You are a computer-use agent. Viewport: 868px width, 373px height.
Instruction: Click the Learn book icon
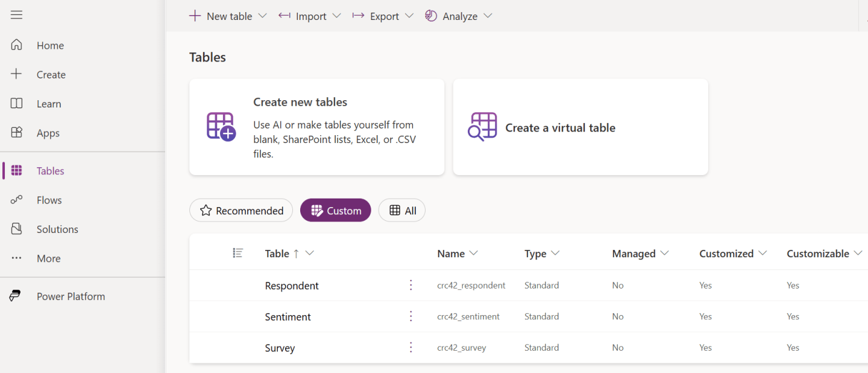(16, 104)
